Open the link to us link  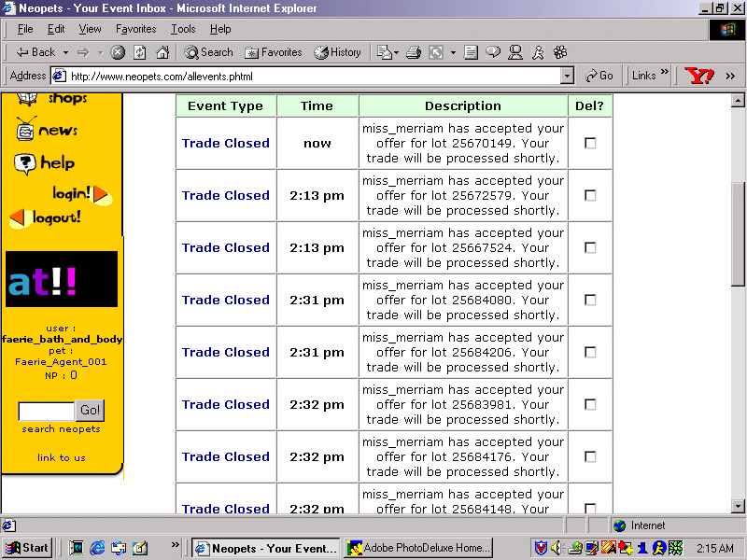[62, 457]
